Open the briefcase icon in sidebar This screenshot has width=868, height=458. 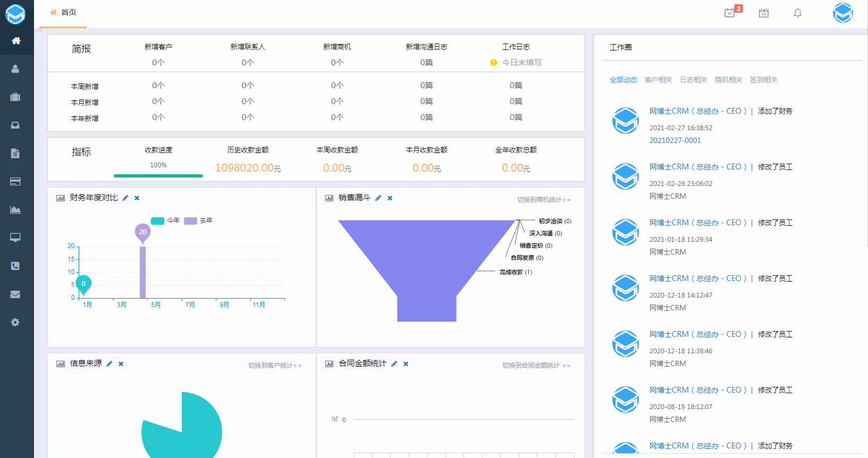(x=15, y=97)
